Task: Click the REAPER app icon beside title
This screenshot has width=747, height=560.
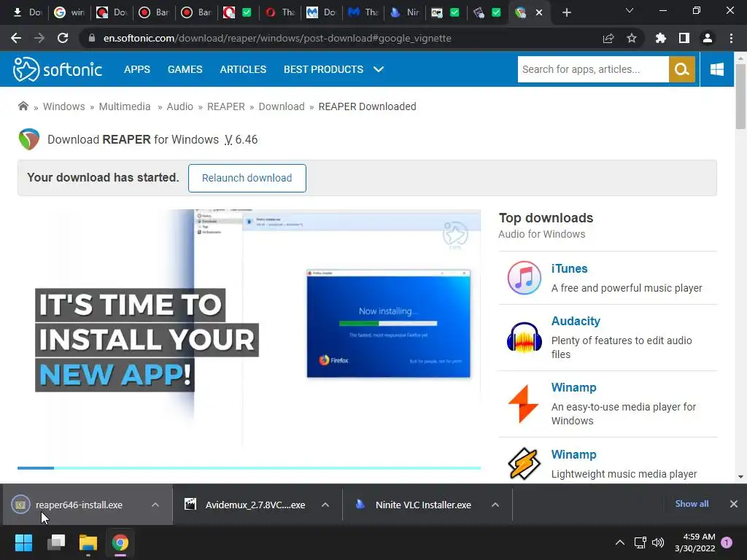Action: pyautogui.click(x=29, y=139)
